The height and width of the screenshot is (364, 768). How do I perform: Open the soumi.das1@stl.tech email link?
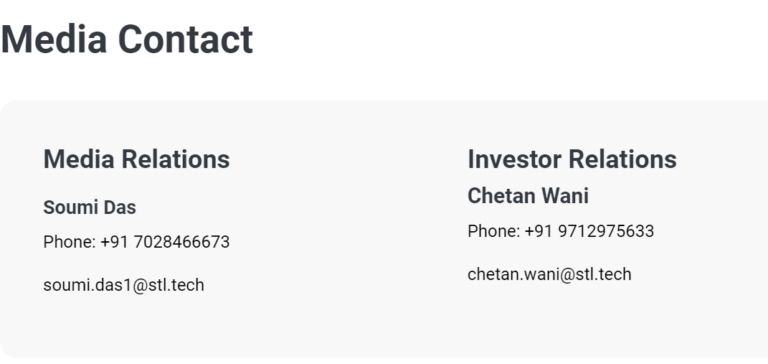click(x=123, y=285)
